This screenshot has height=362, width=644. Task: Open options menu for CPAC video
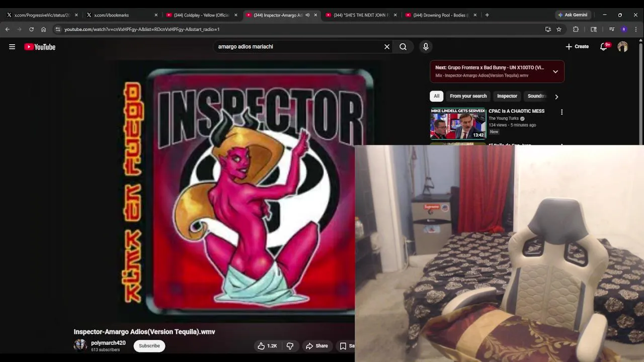click(x=561, y=112)
